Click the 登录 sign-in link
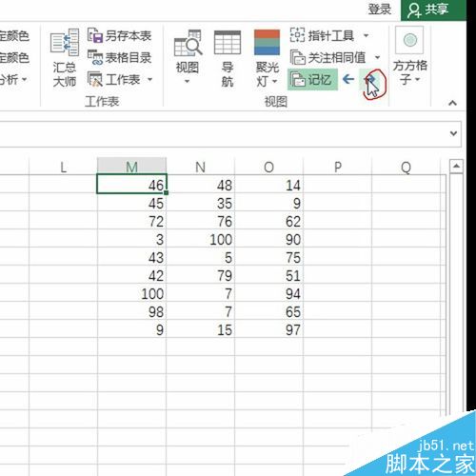 coord(380,10)
